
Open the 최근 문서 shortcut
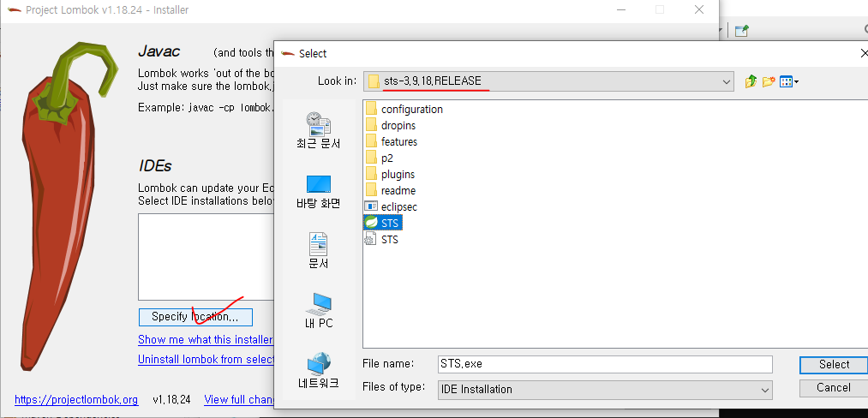tap(318, 131)
